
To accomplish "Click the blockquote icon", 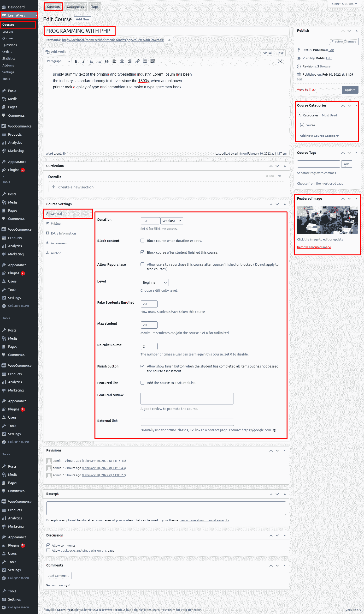I will tap(107, 61).
